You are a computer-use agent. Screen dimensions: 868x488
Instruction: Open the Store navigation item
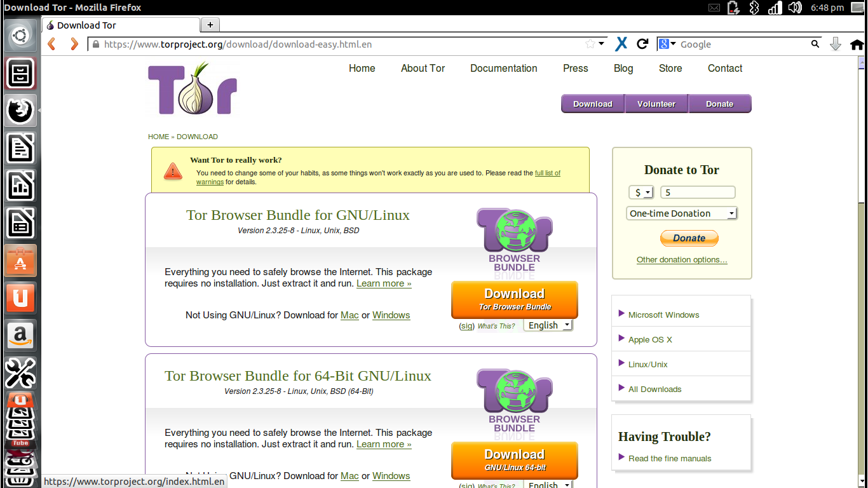670,69
